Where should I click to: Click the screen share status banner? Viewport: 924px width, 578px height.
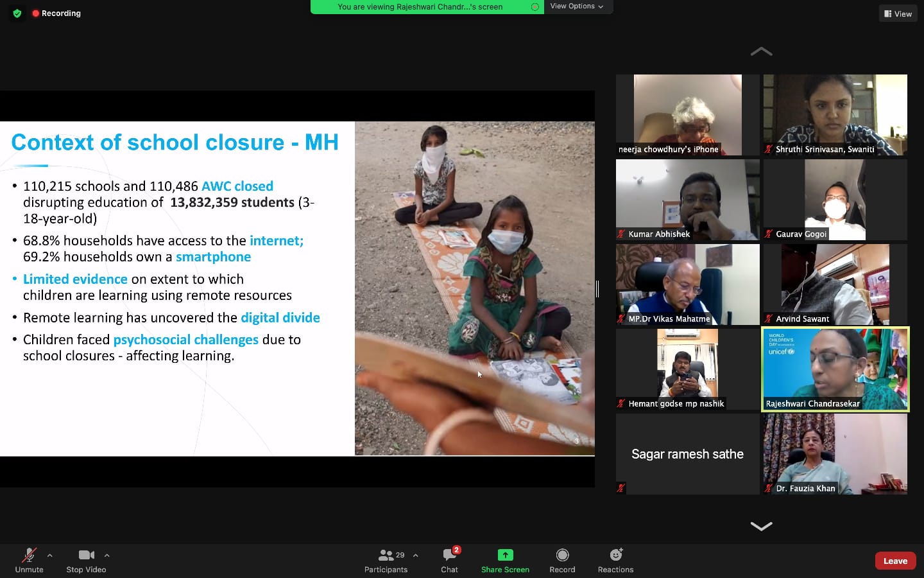pos(427,6)
